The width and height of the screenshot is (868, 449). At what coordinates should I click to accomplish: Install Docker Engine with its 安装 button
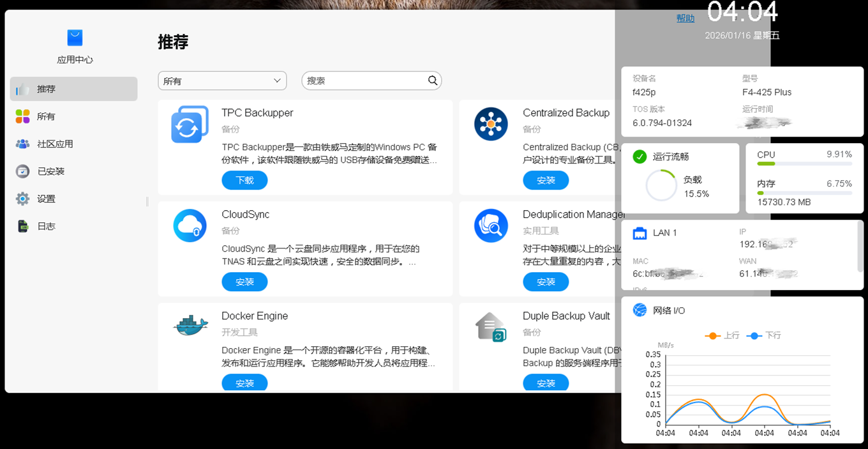tap(244, 383)
